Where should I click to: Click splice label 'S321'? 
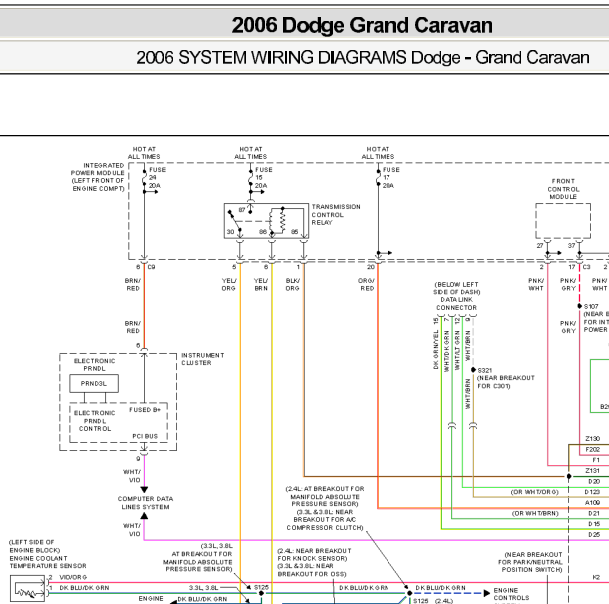click(485, 370)
